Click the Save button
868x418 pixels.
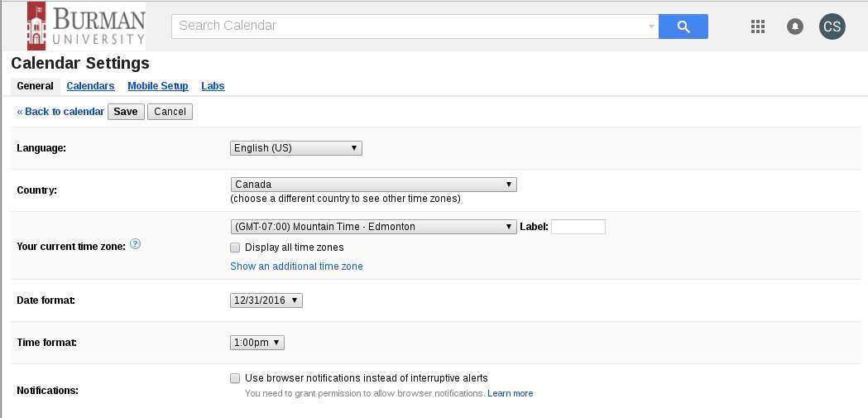(x=126, y=112)
